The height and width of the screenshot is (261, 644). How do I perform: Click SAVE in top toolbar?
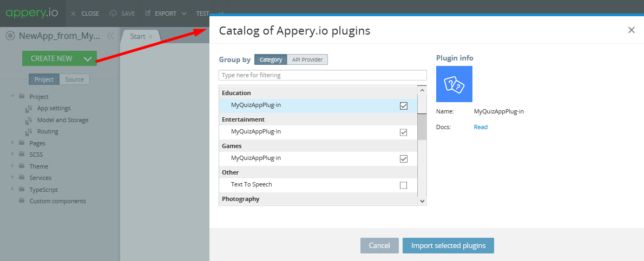(122, 14)
